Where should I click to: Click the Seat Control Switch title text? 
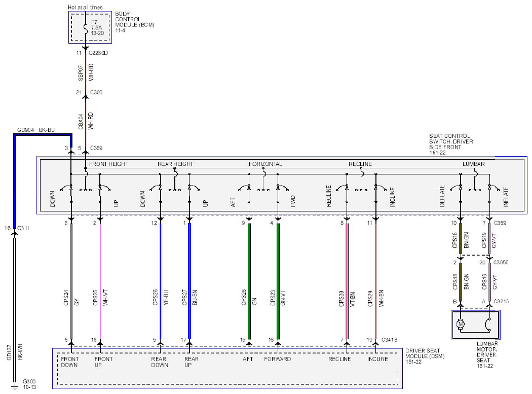tap(451, 144)
